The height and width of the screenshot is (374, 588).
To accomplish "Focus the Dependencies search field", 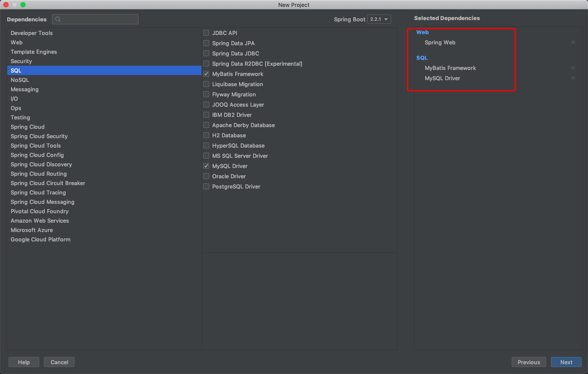I will point(95,19).
